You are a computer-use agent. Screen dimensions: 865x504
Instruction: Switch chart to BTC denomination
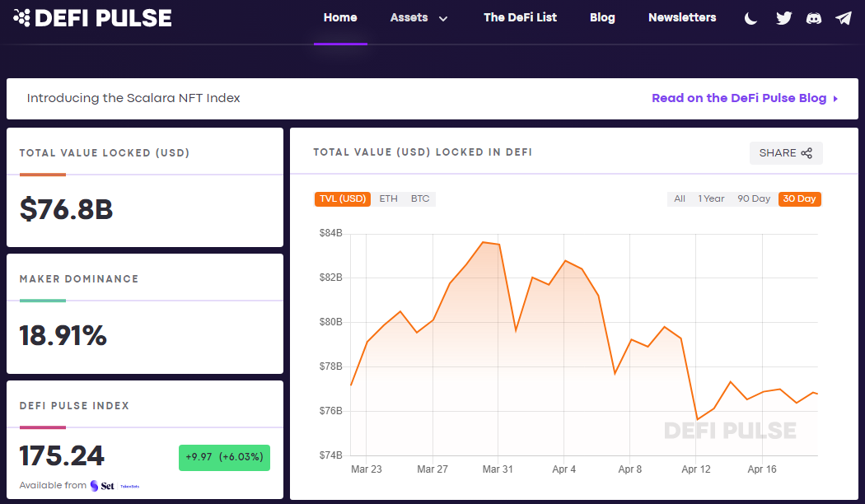coord(420,199)
